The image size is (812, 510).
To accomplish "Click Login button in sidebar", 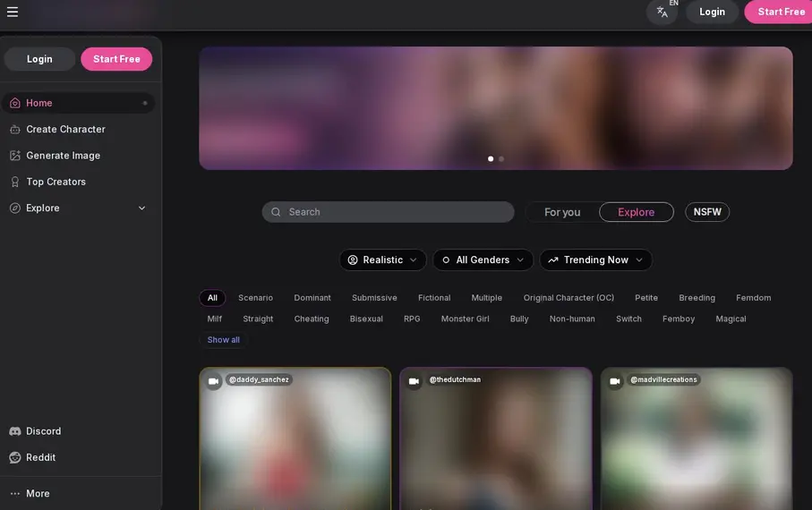I will click(x=39, y=59).
